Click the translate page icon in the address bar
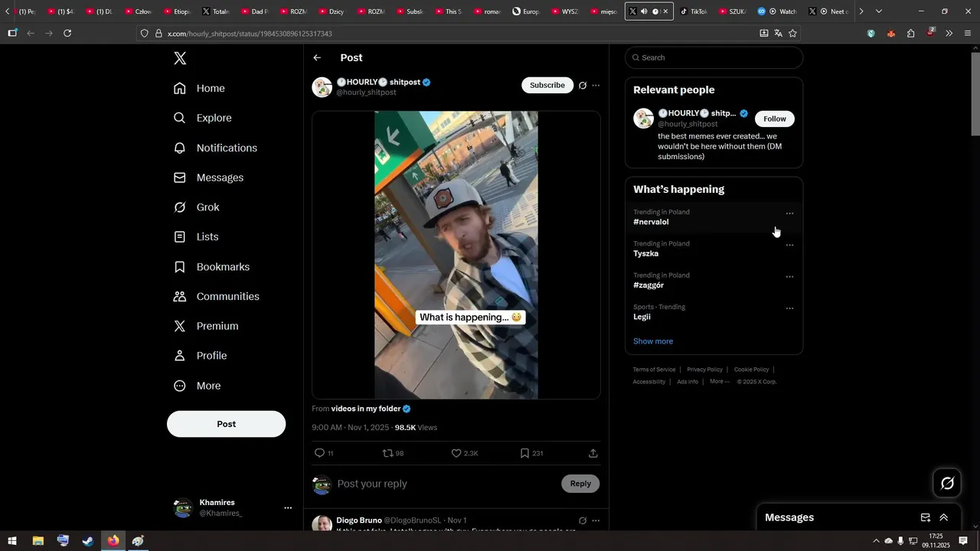 778,33
